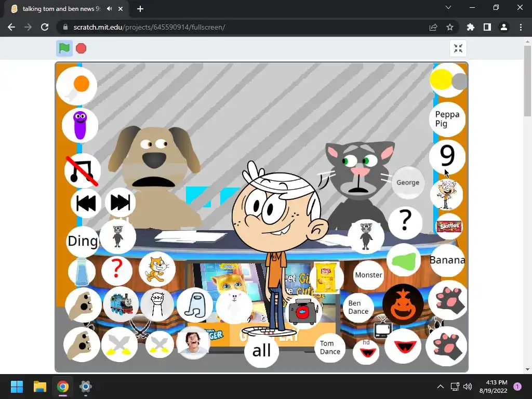Click the Ding sound button
Image resolution: width=532 pixels, height=399 pixels.
point(83,241)
